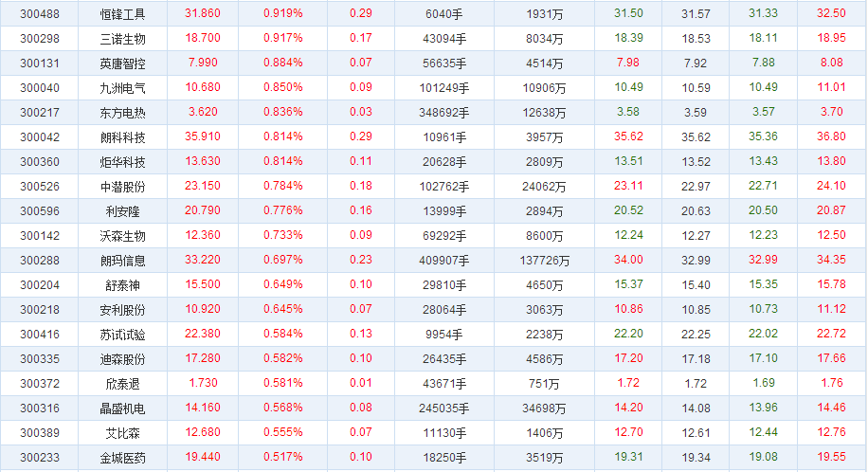Screen dimensions: 868x472
Task: Select stock name 晶盛机电
Action: click(122, 408)
